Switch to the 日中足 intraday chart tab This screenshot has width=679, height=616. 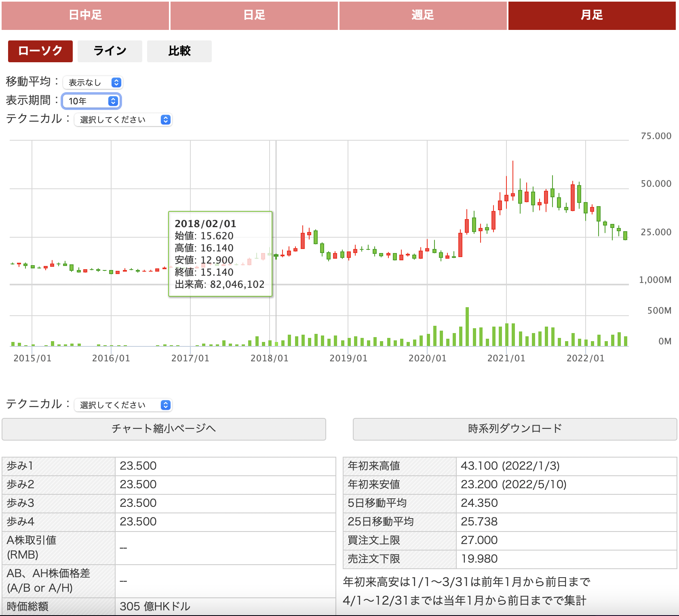[85, 15]
